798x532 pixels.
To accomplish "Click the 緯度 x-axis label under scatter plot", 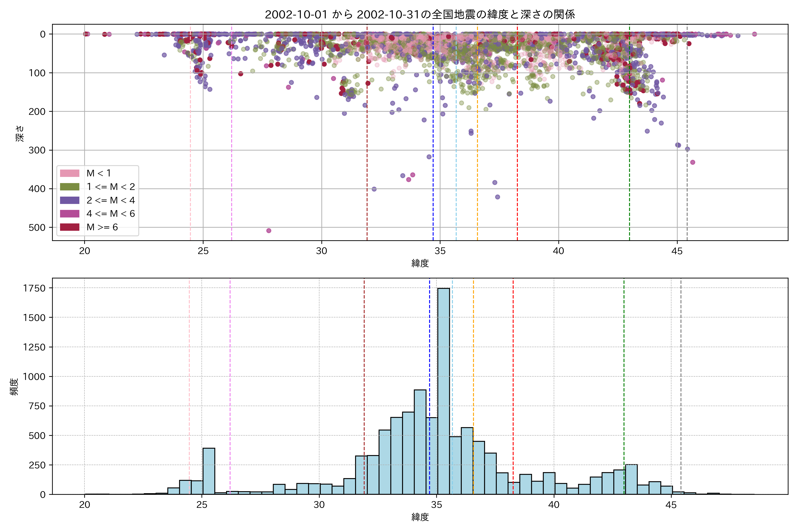I will point(420,263).
